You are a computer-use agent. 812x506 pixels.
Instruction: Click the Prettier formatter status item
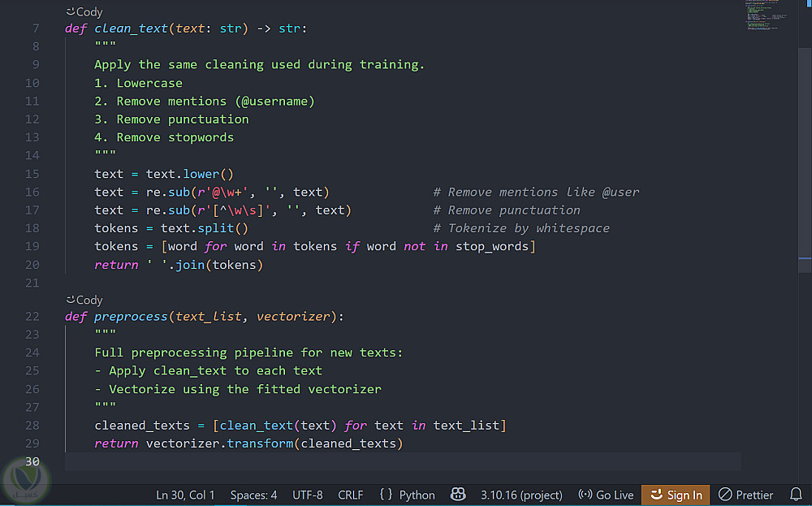pyautogui.click(x=745, y=495)
